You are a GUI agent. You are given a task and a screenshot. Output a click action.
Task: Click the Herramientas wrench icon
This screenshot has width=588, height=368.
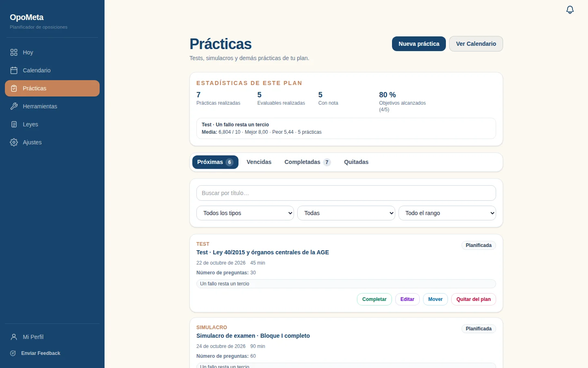(x=14, y=106)
